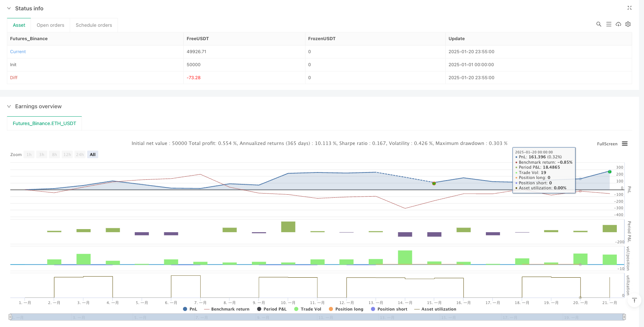Collapse the Earnings overview section
Image resolution: width=644 pixels, height=327 pixels.
(9, 106)
